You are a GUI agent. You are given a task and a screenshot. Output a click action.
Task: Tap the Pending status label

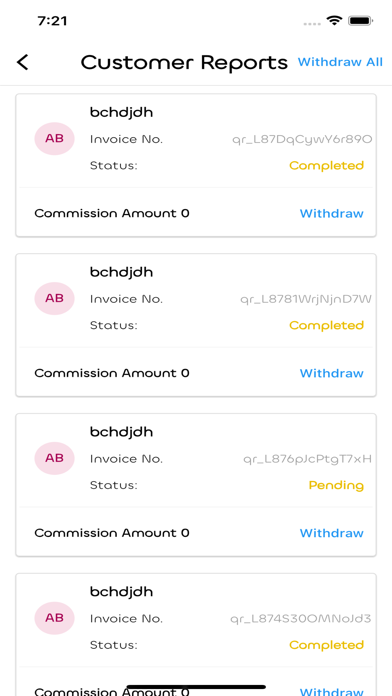pos(336,486)
